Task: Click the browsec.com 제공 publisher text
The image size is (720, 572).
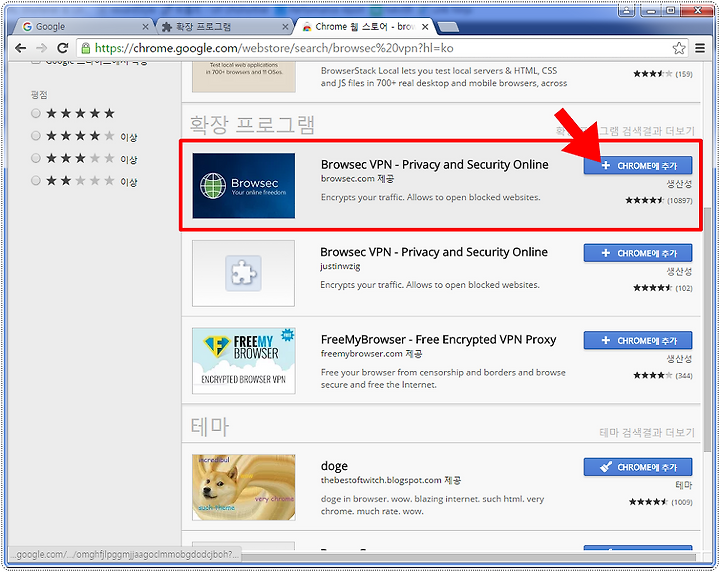Action: (357, 179)
